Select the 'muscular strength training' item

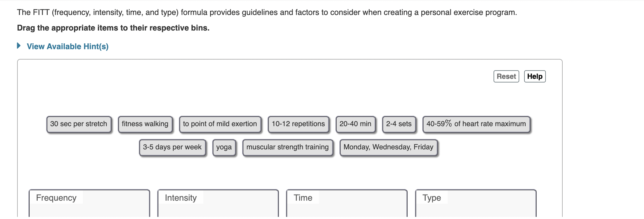click(x=288, y=147)
